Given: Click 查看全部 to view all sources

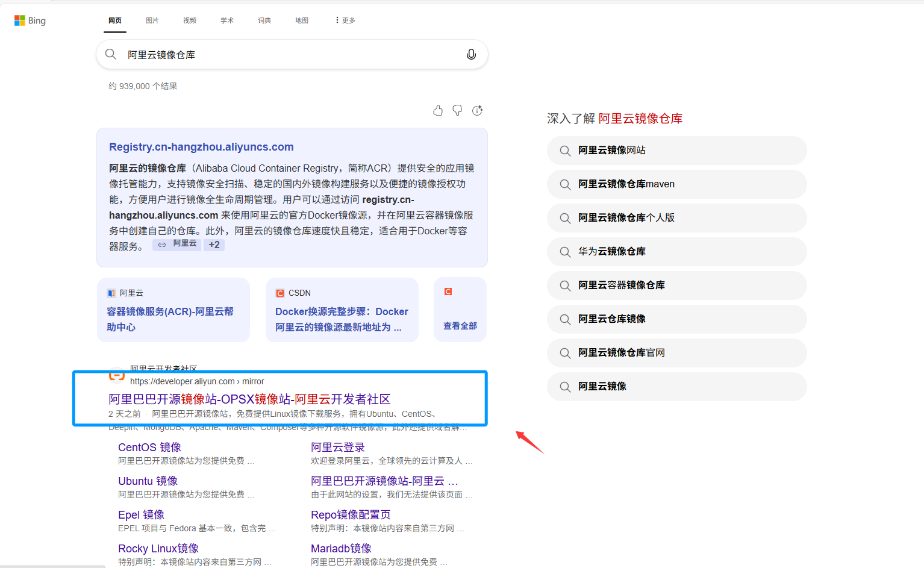Looking at the screenshot, I should coord(460,326).
